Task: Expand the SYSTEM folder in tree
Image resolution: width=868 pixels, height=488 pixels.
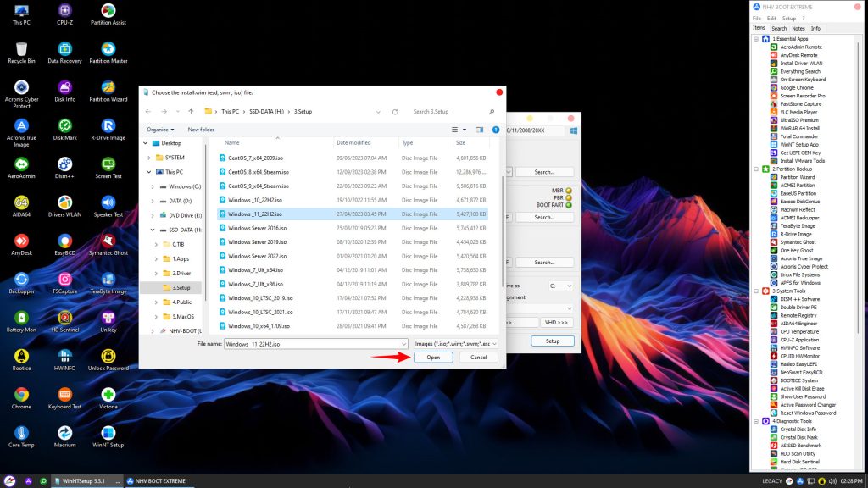Action: (x=149, y=158)
